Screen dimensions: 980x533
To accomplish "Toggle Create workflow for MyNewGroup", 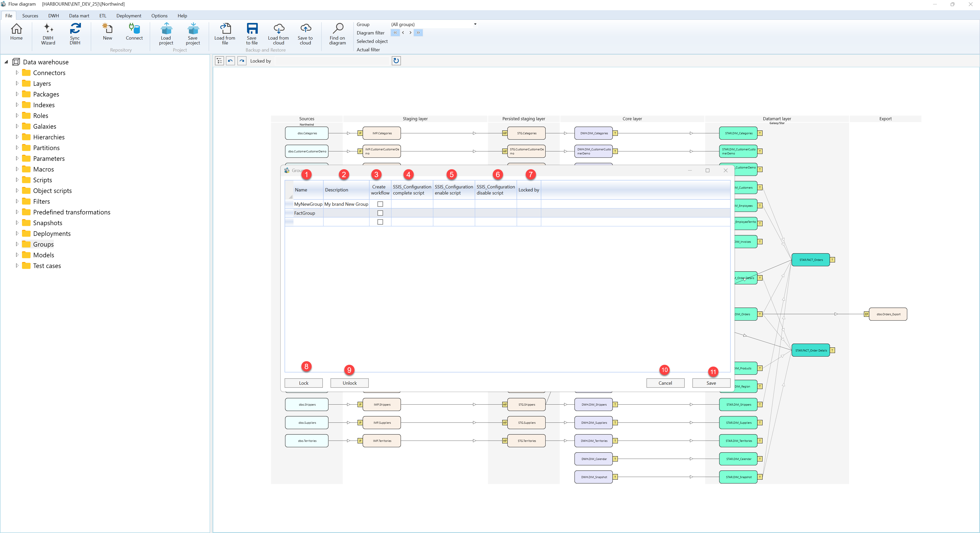I will click(x=380, y=204).
